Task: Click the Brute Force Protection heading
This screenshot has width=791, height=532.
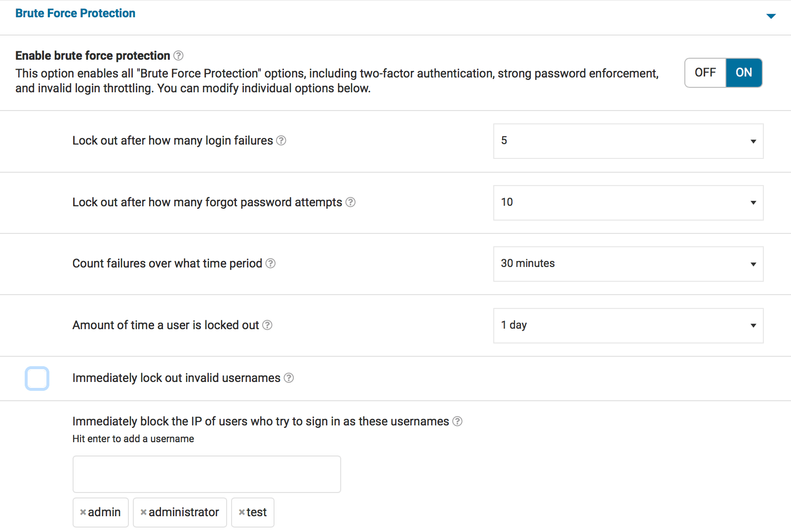Action: 76,13
